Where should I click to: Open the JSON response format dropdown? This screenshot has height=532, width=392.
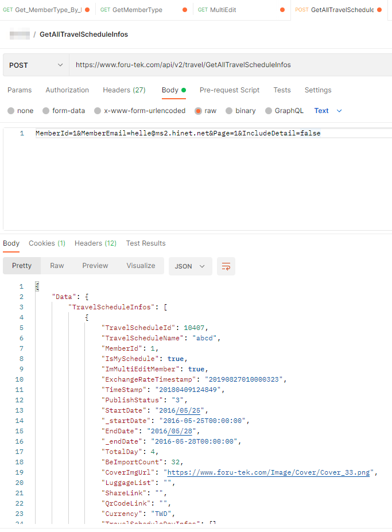coord(190,266)
